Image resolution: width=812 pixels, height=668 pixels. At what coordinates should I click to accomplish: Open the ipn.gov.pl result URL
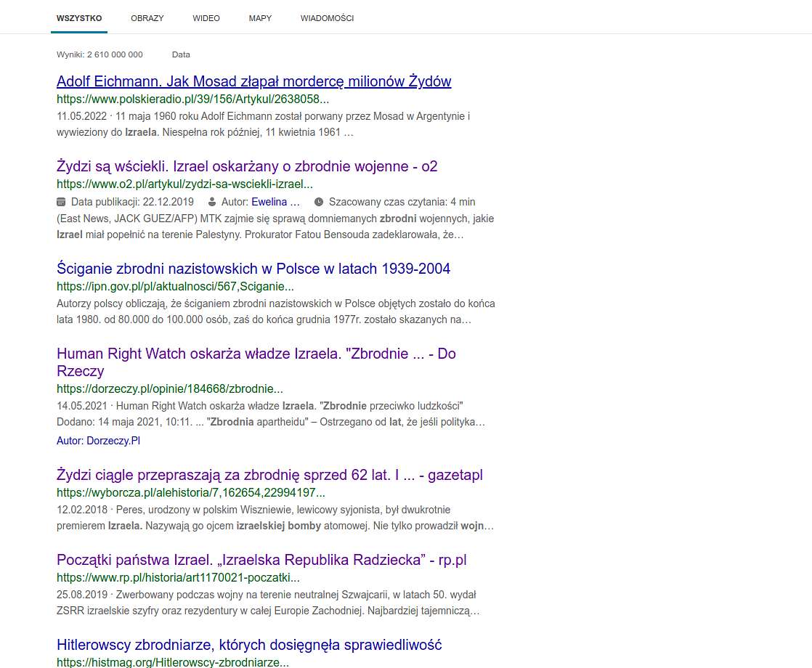click(175, 286)
